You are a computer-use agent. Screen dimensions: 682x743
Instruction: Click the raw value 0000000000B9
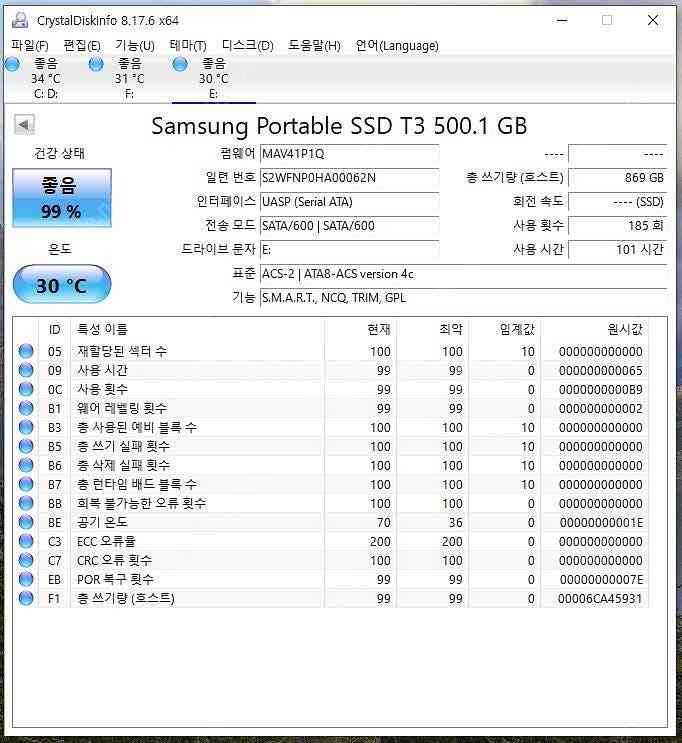pyautogui.click(x=600, y=390)
